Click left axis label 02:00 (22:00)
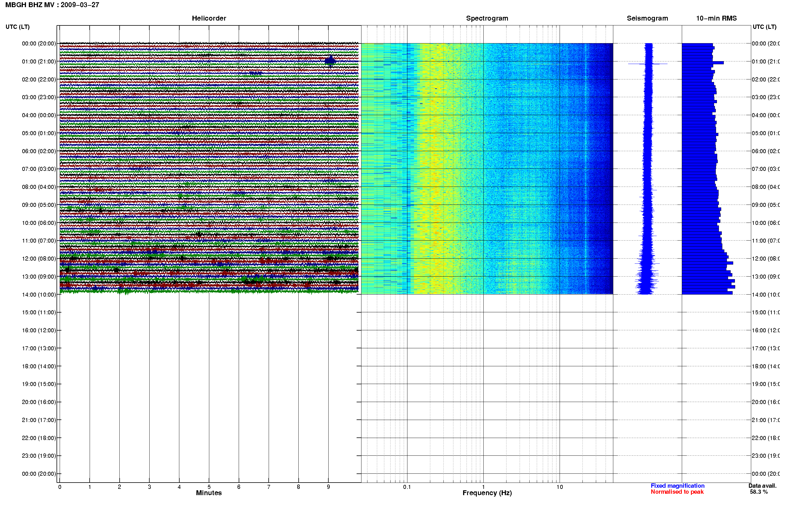This screenshot has height=508, width=812. click(x=39, y=80)
